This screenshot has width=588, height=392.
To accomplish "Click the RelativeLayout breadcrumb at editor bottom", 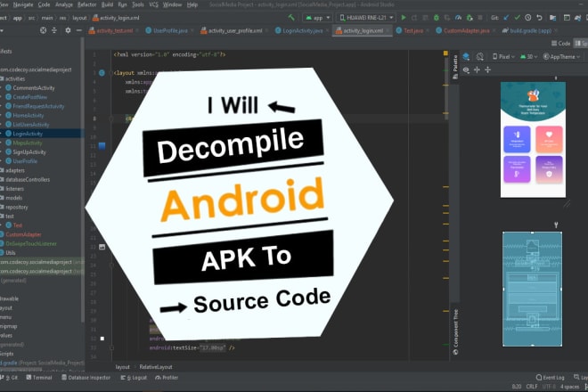I will coord(156,367).
